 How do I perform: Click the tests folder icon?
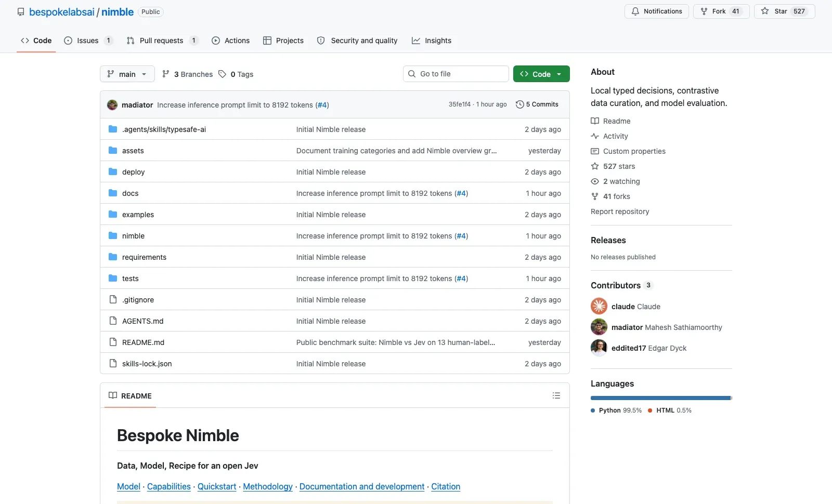[x=113, y=278]
